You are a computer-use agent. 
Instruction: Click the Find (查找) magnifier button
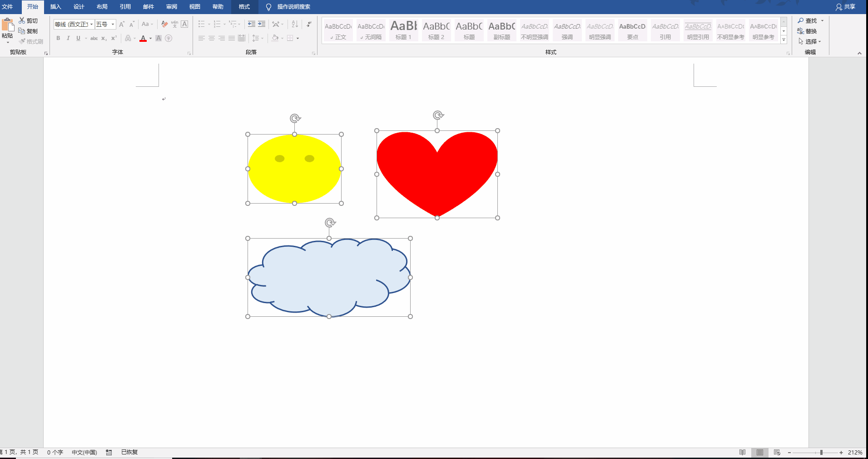tap(808, 21)
